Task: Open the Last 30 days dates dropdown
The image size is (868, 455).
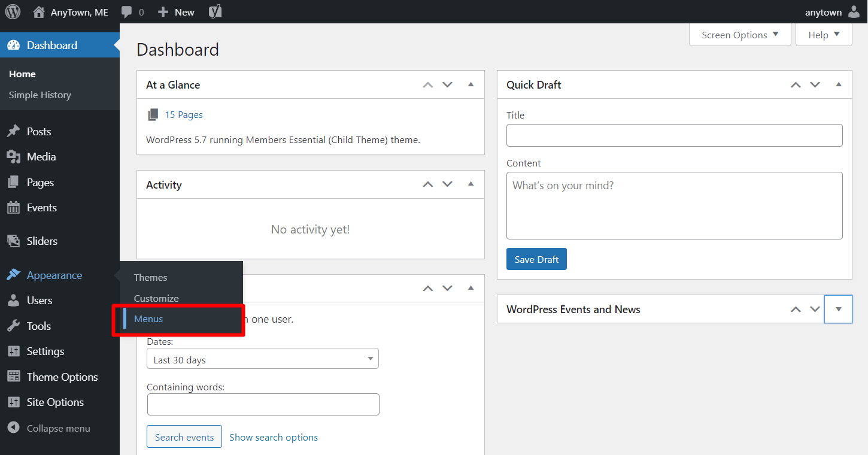Action: (263, 359)
